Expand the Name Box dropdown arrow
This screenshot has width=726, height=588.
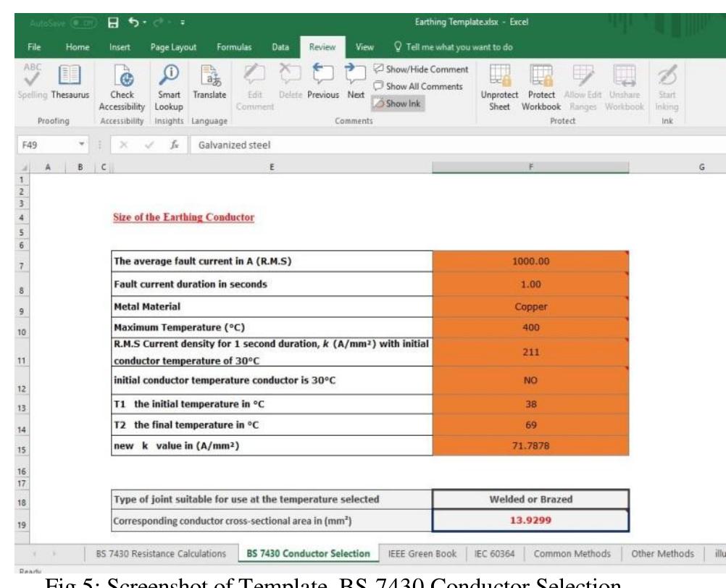(x=81, y=144)
